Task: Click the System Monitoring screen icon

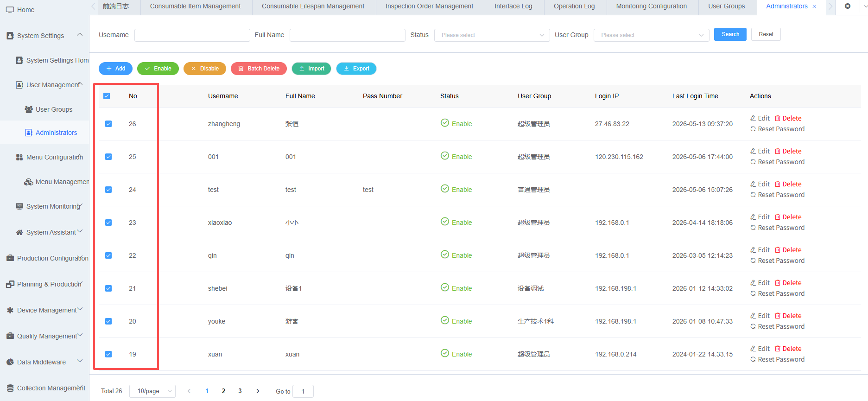Action: (19, 206)
